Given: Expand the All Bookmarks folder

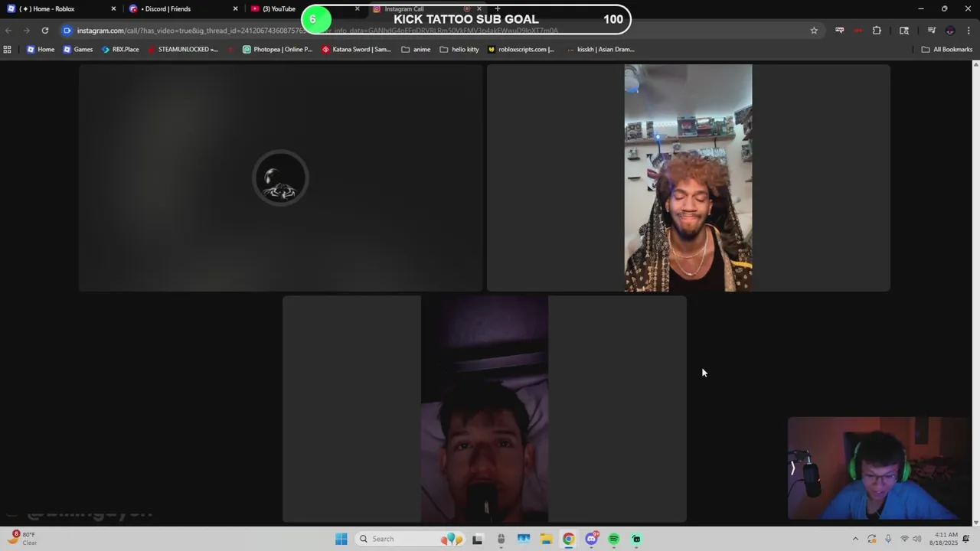Looking at the screenshot, I should pyautogui.click(x=947, y=49).
